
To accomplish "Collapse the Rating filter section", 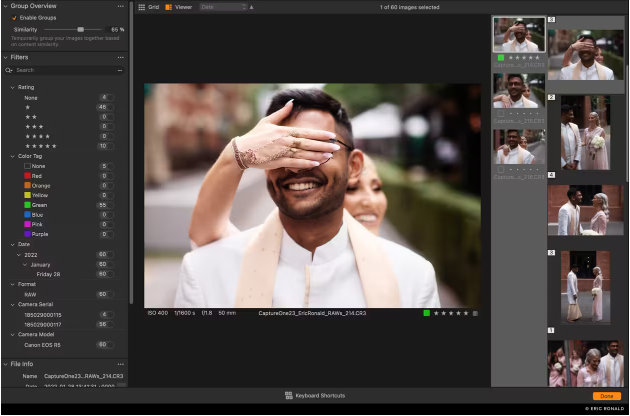I will (x=13, y=87).
